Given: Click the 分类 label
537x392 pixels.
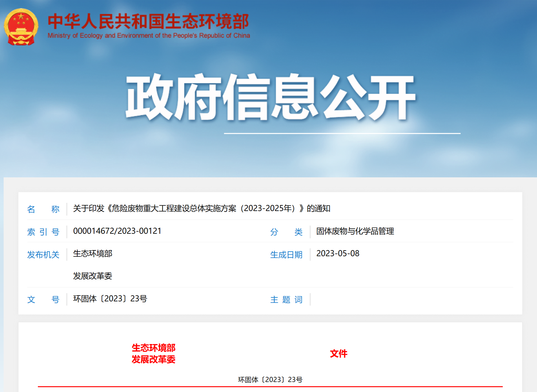Looking at the screenshot, I should 286,232.
